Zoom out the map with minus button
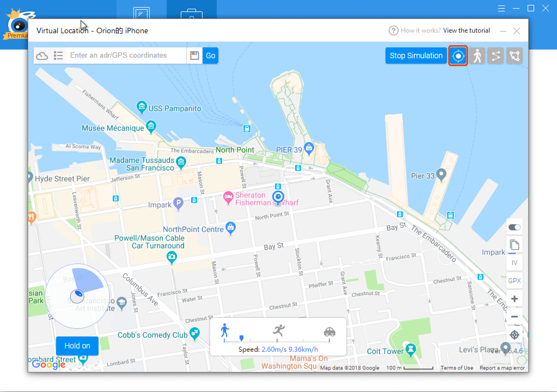The width and height of the screenshot is (557, 392). [514, 317]
